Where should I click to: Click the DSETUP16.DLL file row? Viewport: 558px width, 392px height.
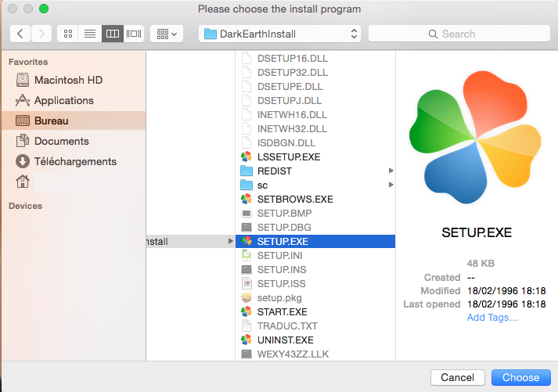pyautogui.click(x=315, y=59)
